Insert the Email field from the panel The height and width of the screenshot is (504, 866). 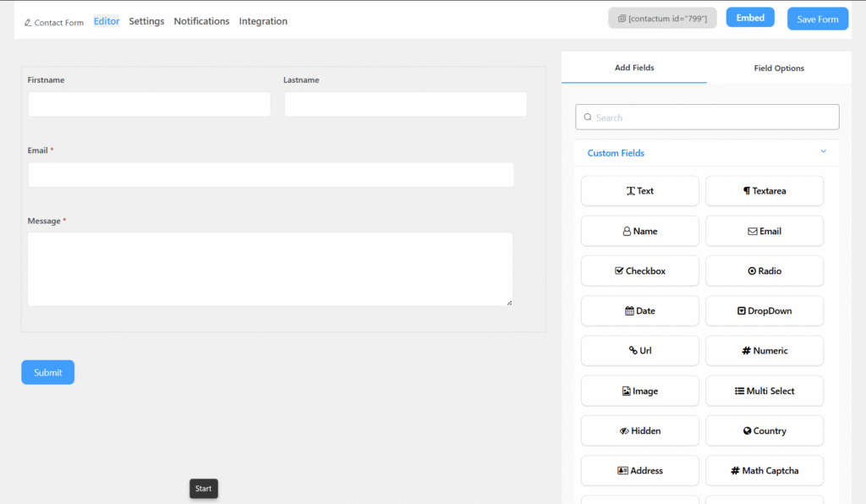[764, 231]
